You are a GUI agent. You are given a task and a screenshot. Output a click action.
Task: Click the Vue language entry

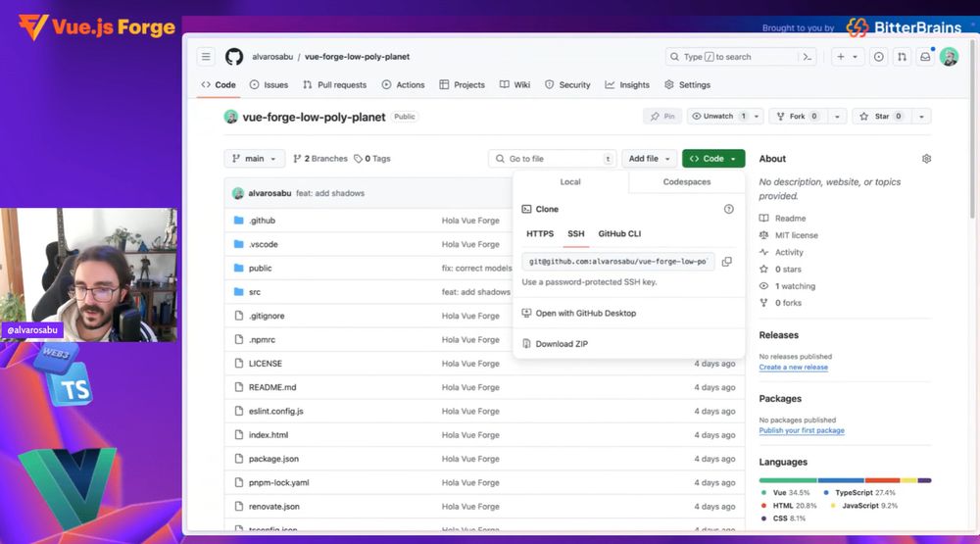785,493
